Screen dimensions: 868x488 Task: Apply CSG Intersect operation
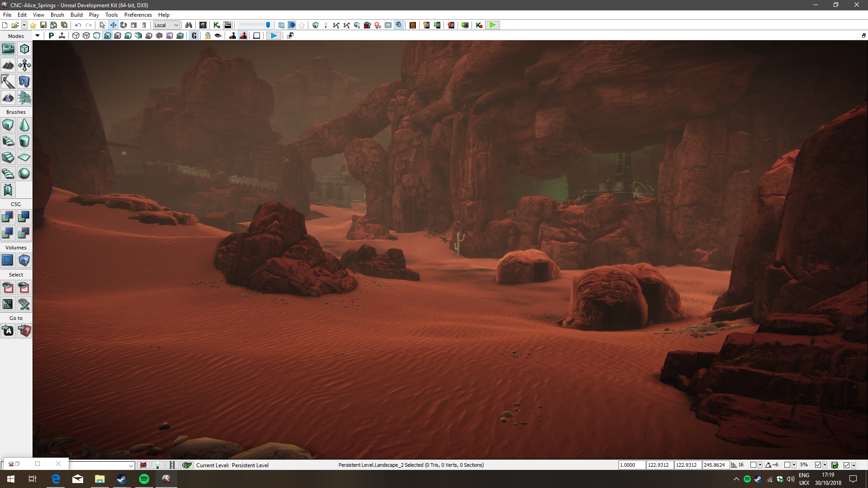(8, 233)
